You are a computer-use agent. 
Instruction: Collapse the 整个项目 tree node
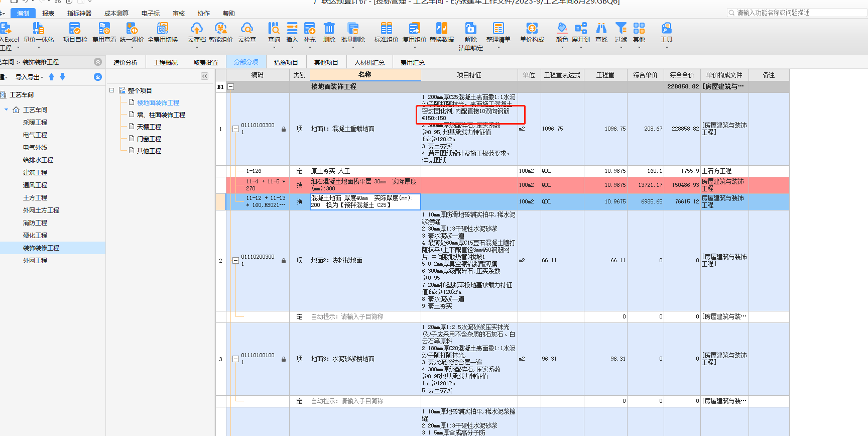click(x=112, y=90)
